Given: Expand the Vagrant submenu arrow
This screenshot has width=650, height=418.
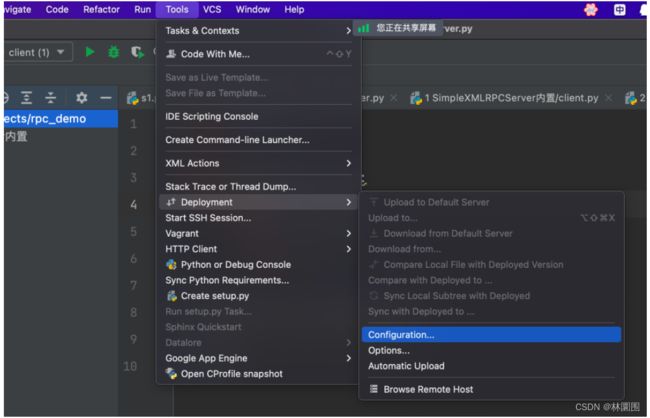Looking at the screenshot, I should point(348,233).
